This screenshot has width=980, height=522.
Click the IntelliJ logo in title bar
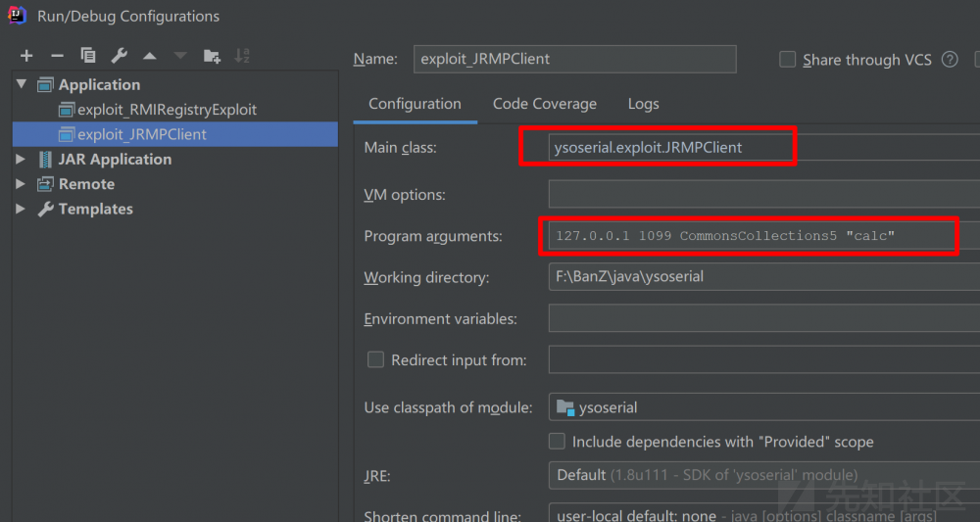17,15
